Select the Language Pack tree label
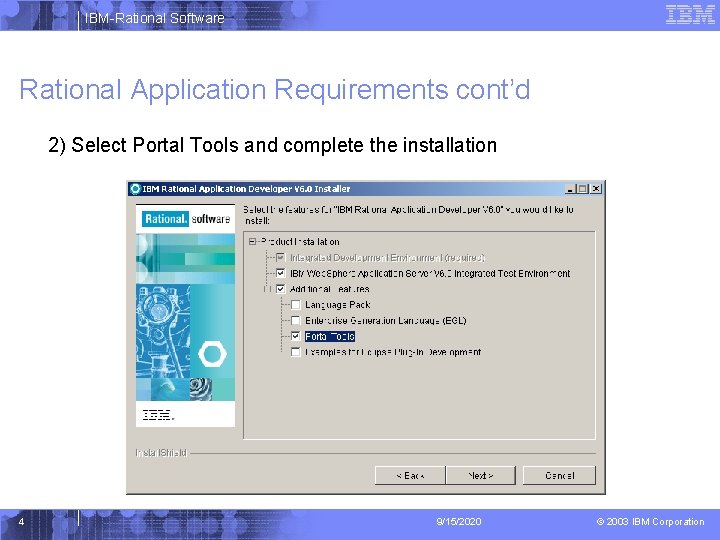This screenshot has width=720, height=540. pyautogui.click(x=338, y=305)
